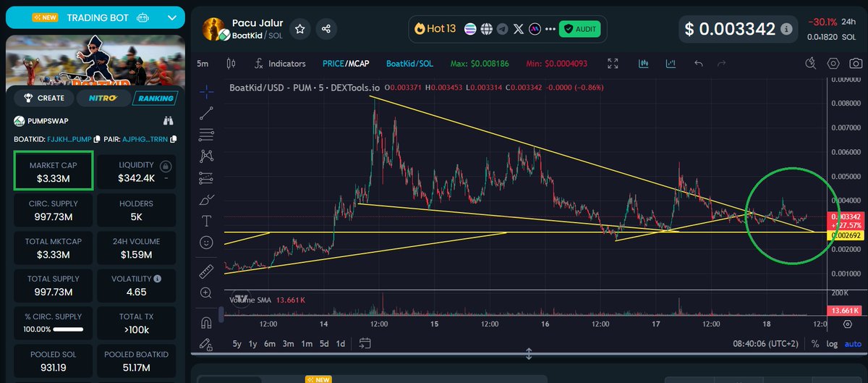This screenshot has width=868, height=383.
Task: Select the brush drawing tool
Action: click(207, 198)
